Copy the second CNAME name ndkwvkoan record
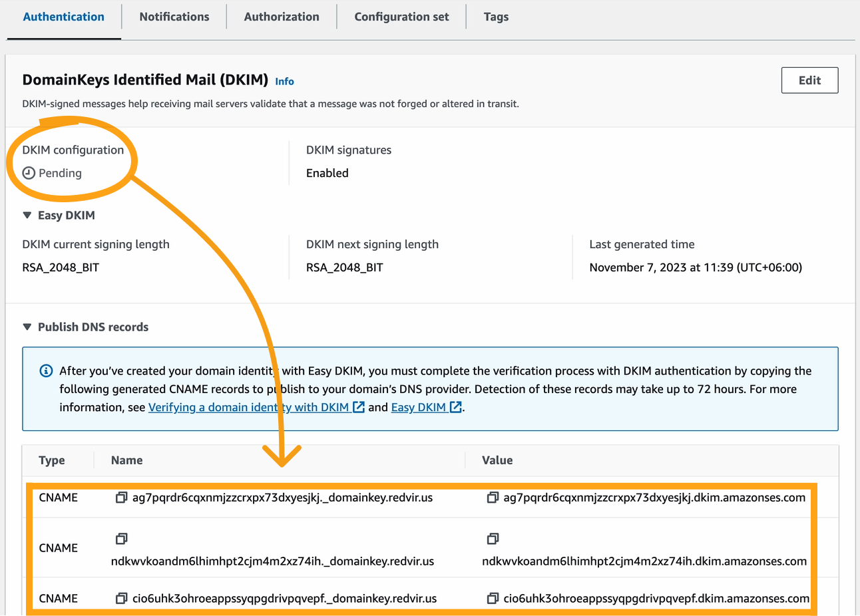 [121, 538]
